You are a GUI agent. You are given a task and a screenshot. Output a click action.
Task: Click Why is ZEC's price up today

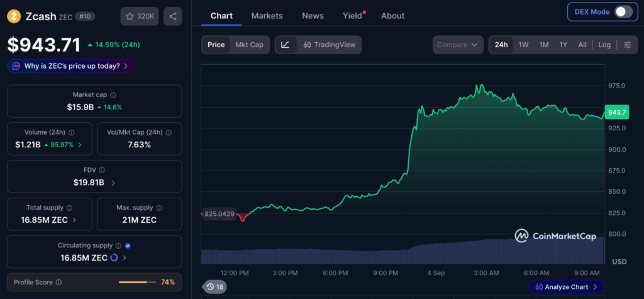71,66
